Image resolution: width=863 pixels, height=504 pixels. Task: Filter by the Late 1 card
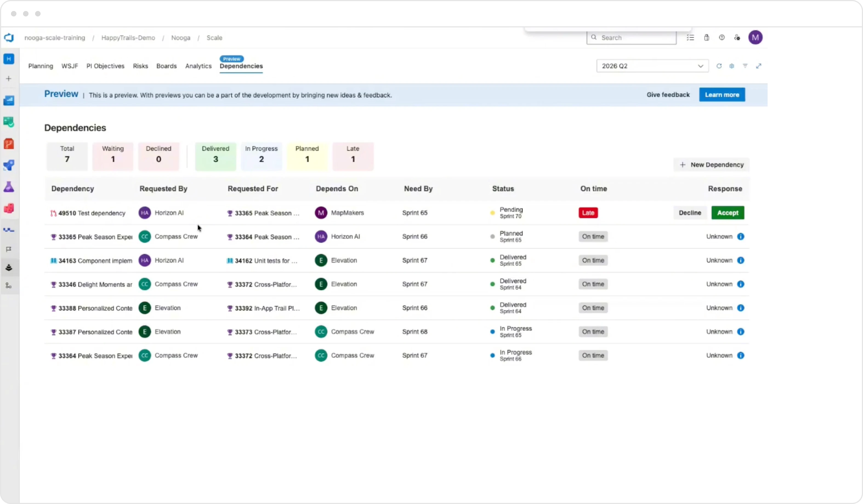(353, 156)
